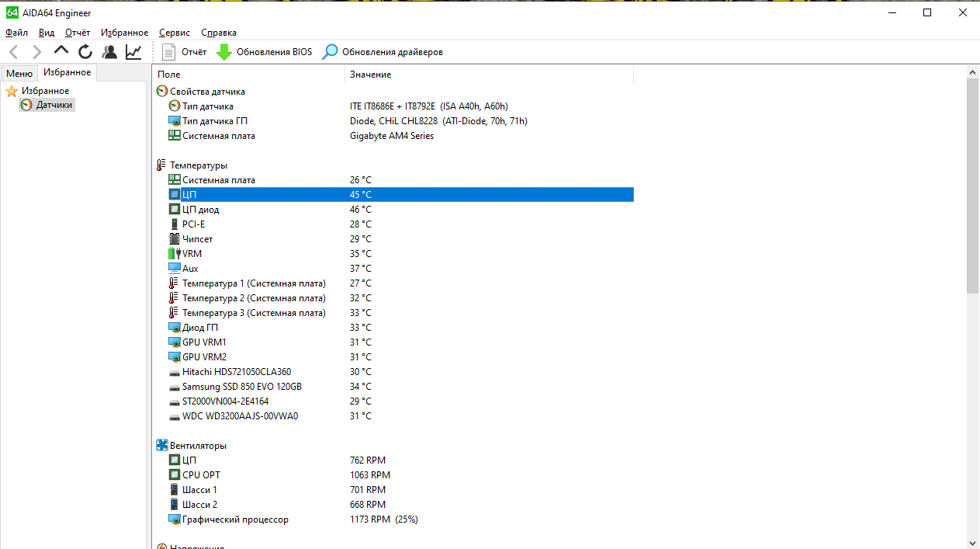Click the Тип датчика ГП monitor icon
The width and height of the screenshot is (980, 549).
[x=174, y=121]
